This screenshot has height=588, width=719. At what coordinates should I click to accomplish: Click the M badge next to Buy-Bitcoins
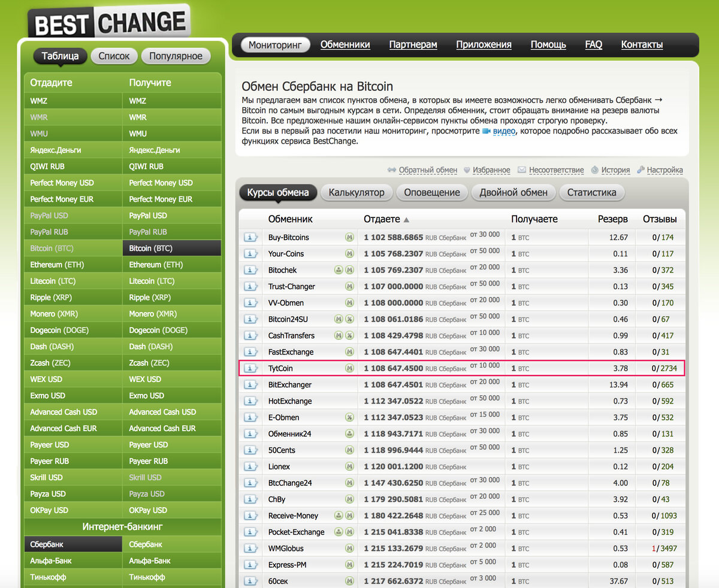349,238
